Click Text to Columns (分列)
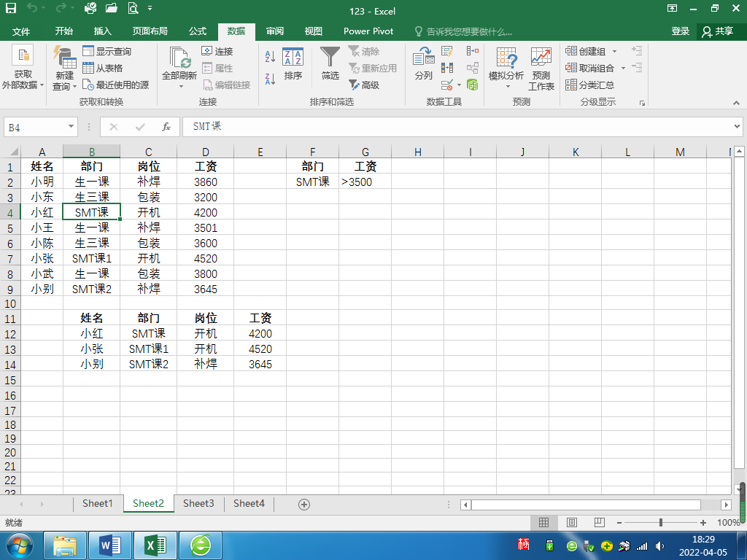The width and height of the screenshot is (747, 560). point(423,64)
